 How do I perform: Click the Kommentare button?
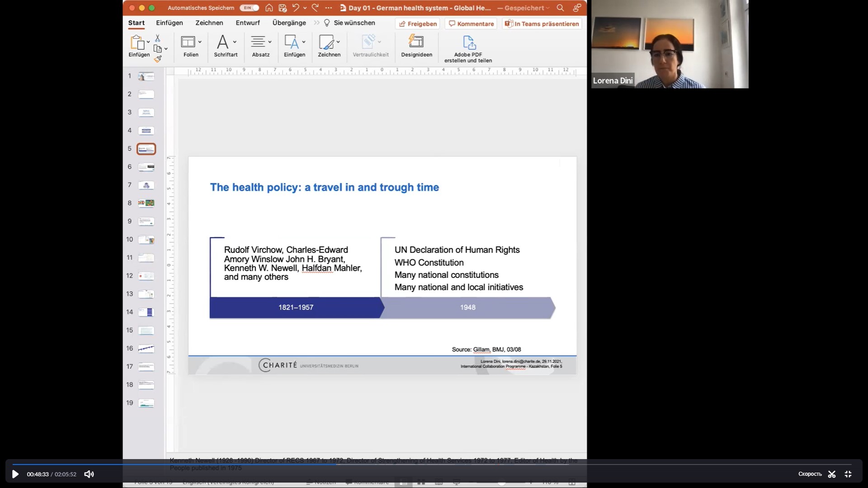[471, 24]
